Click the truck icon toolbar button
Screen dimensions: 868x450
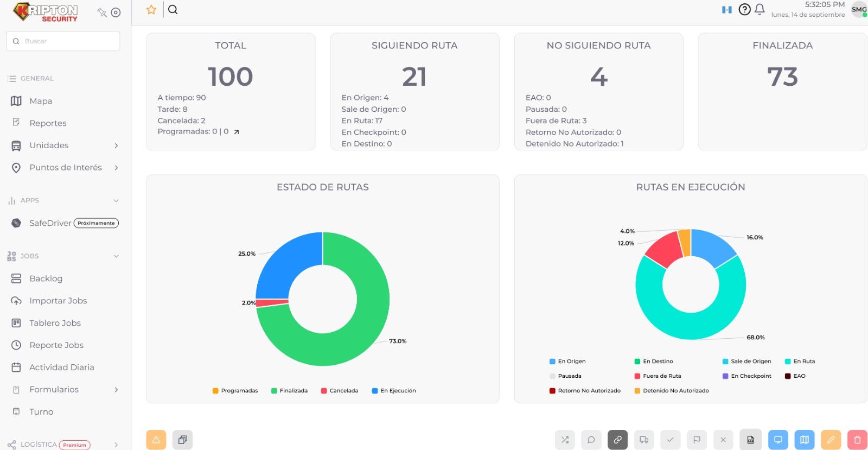tap(644, 440)
